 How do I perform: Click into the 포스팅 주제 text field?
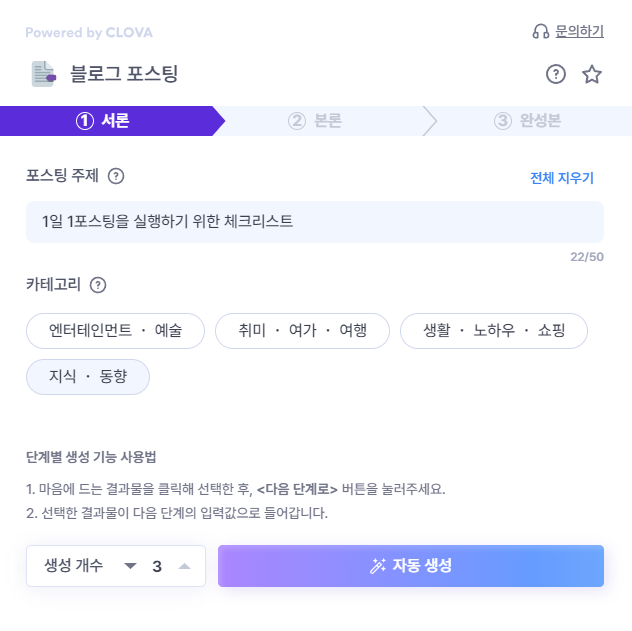point(315,222)
